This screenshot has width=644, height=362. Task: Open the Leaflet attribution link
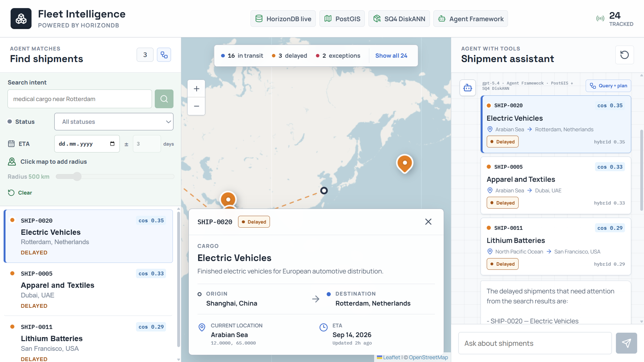click(392, 357)
